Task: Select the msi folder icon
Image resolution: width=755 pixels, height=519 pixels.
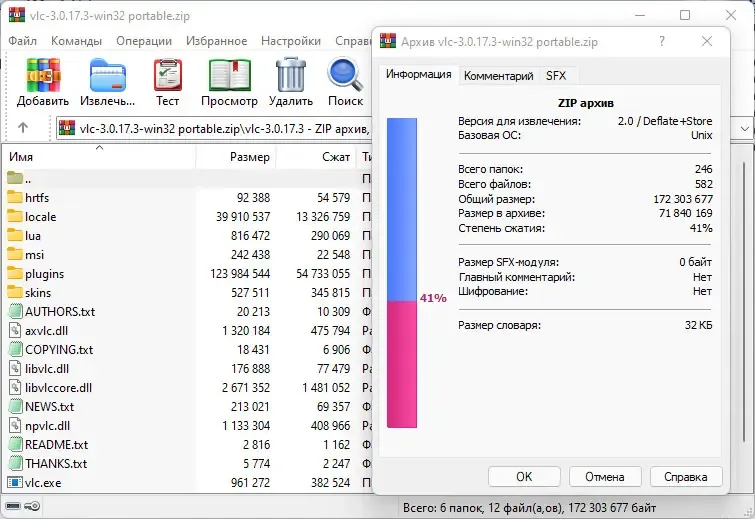Action: (x=15, y=254)
